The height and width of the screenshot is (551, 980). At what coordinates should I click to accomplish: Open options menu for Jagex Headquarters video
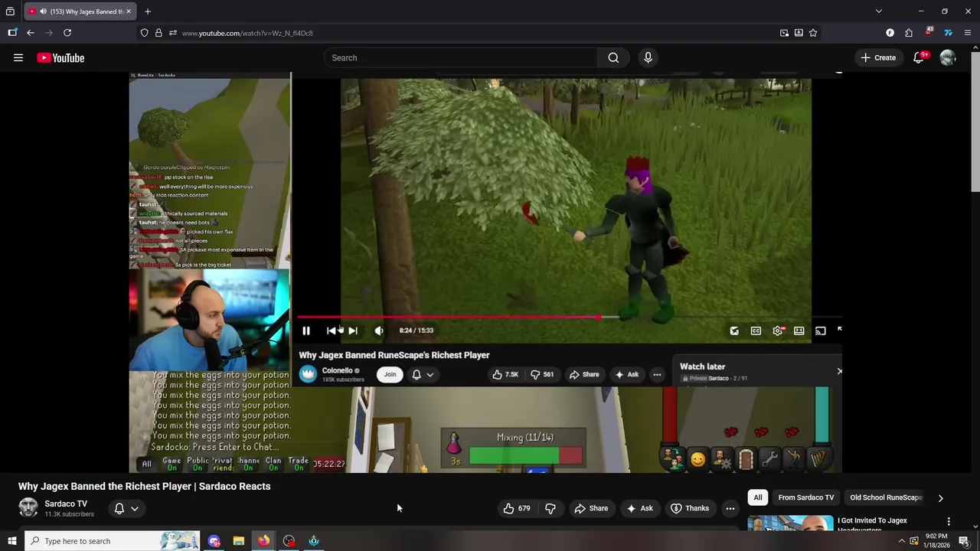pos(949,522)
